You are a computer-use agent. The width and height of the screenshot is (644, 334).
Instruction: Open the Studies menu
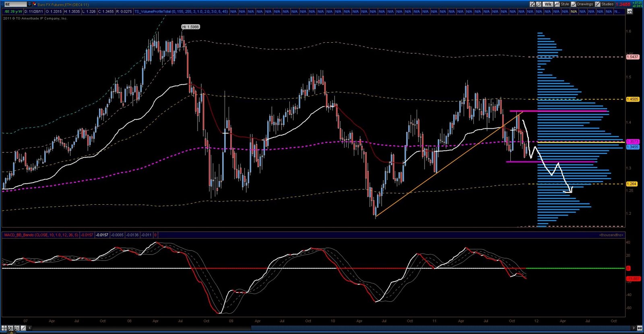tap(607, 4)
